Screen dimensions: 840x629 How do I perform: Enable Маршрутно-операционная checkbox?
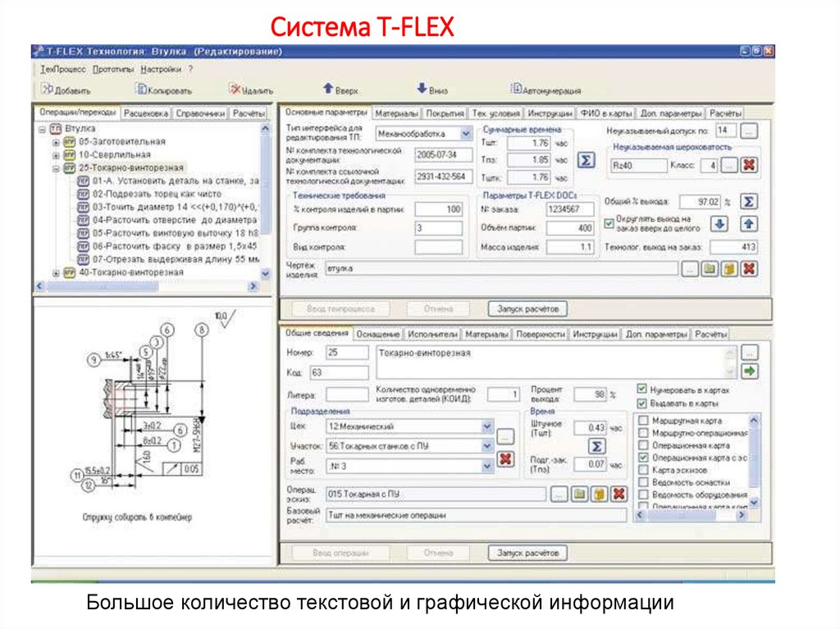pos(644,433)
